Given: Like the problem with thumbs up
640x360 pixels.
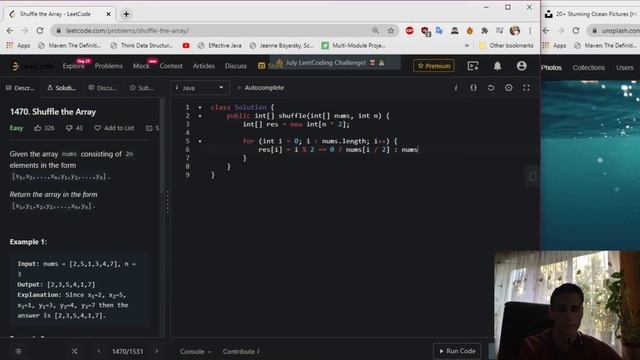Looking at the screenshot, I should [38, 128].
